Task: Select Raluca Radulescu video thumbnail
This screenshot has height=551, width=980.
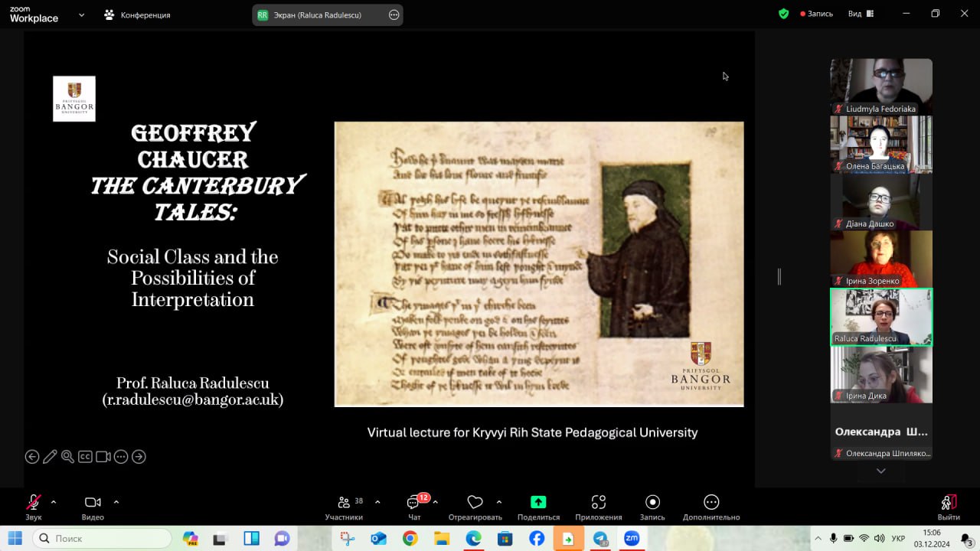Action: 881,317
